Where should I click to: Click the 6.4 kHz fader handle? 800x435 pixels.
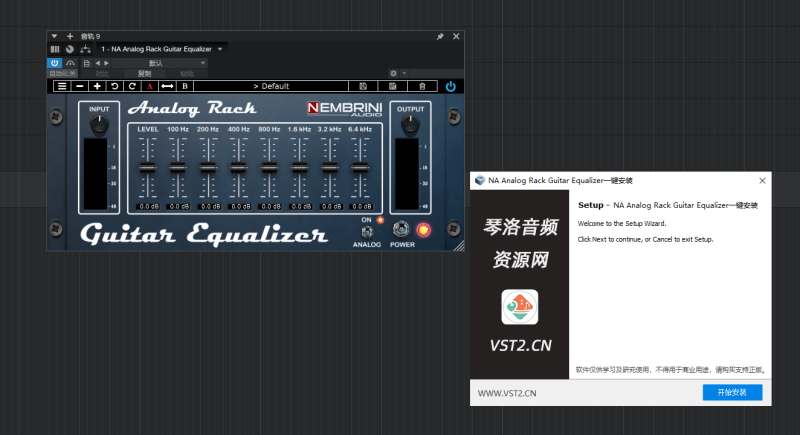pyautogui.click(x=360, y=168)
